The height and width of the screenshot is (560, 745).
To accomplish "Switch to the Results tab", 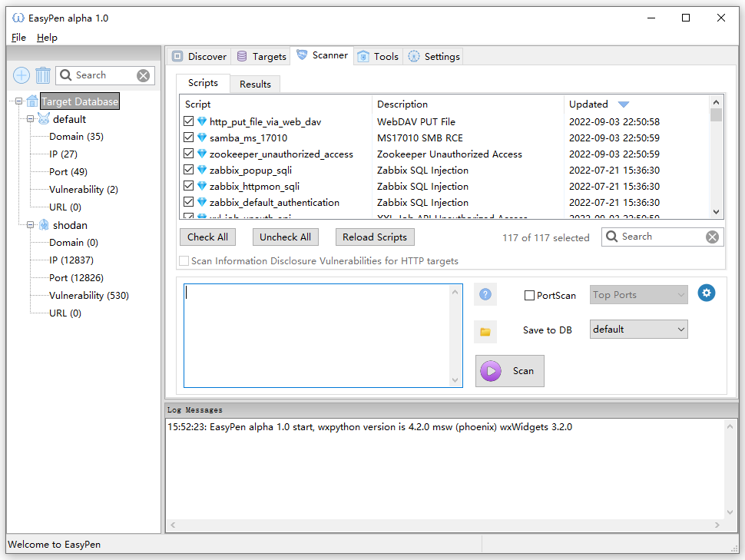I will point(254,84).
